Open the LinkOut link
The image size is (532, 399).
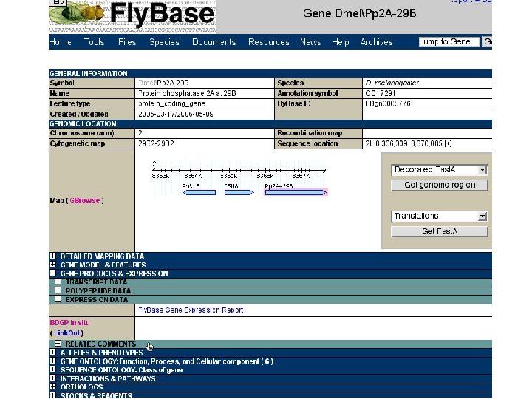click(66, 333)
